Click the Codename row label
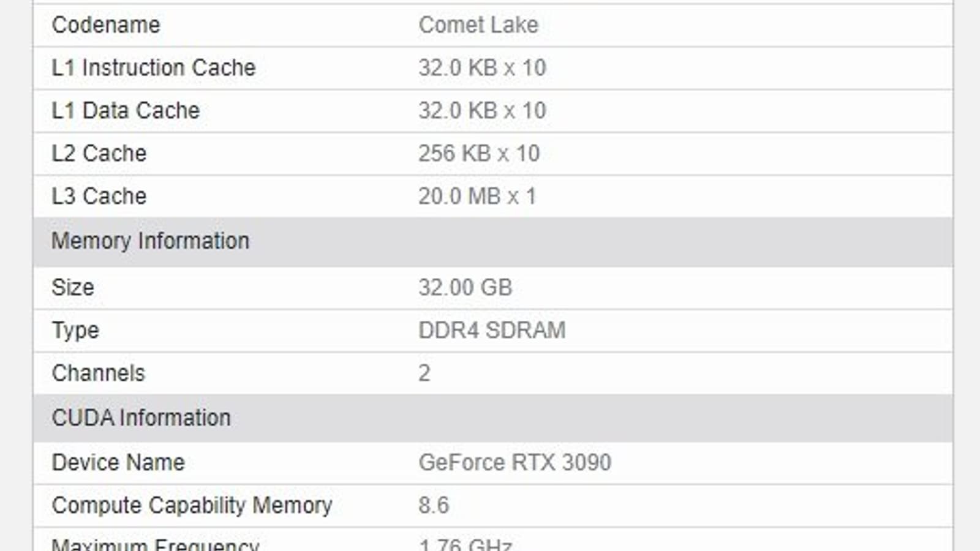This screenshot has height=551, width=980. click(106, 25)
